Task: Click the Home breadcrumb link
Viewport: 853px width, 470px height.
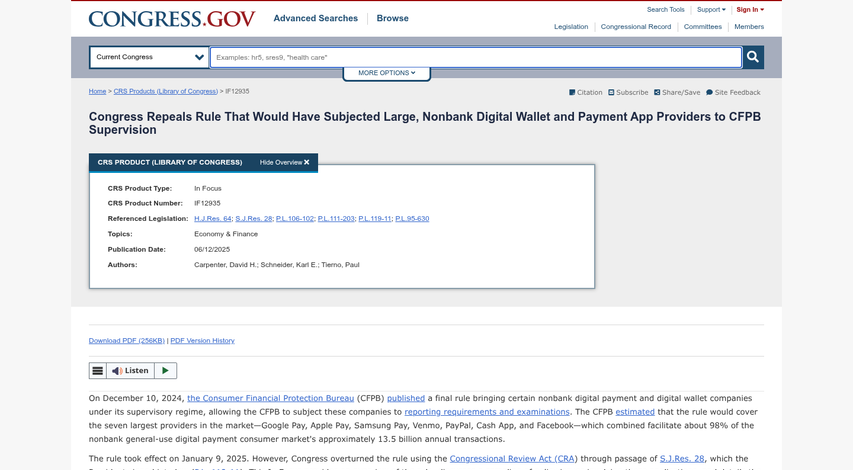Action: (97, 91)
